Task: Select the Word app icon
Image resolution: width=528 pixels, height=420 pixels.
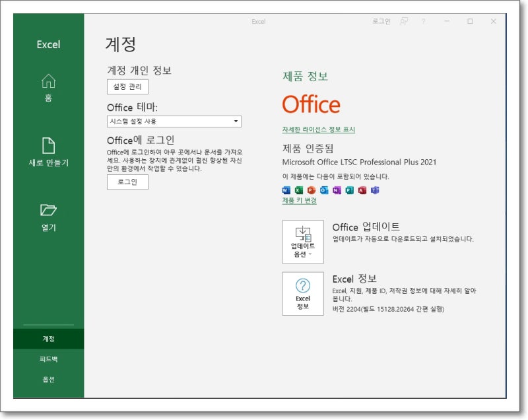Action: (x=285, y=190)
